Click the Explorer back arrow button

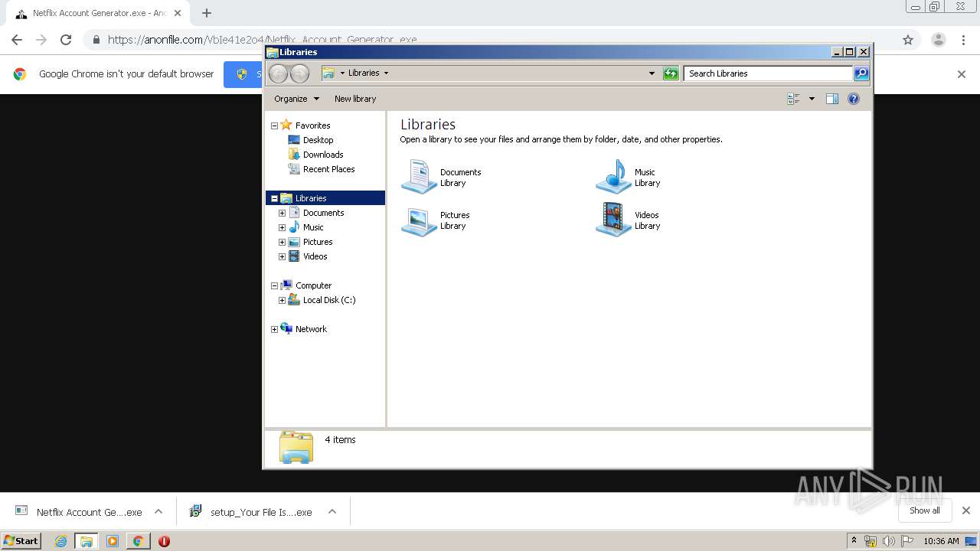278,73
